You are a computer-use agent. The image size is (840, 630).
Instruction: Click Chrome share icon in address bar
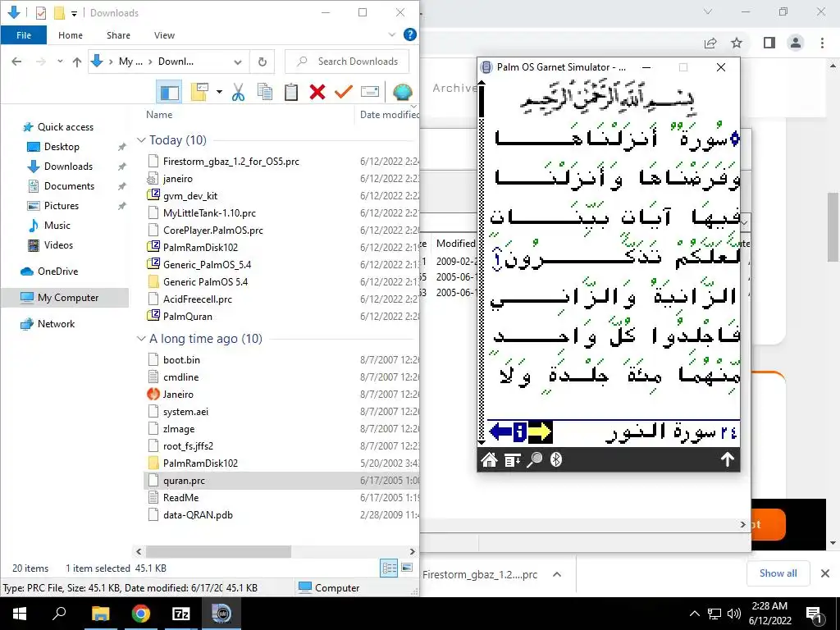(x=710, y=43)
